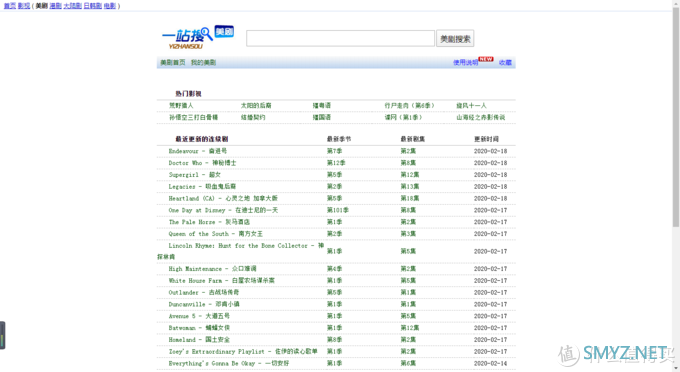Viewport: 680px width, 372px height.
Task: Open 影视 link in top bar
Action: [x=24, y=6]
